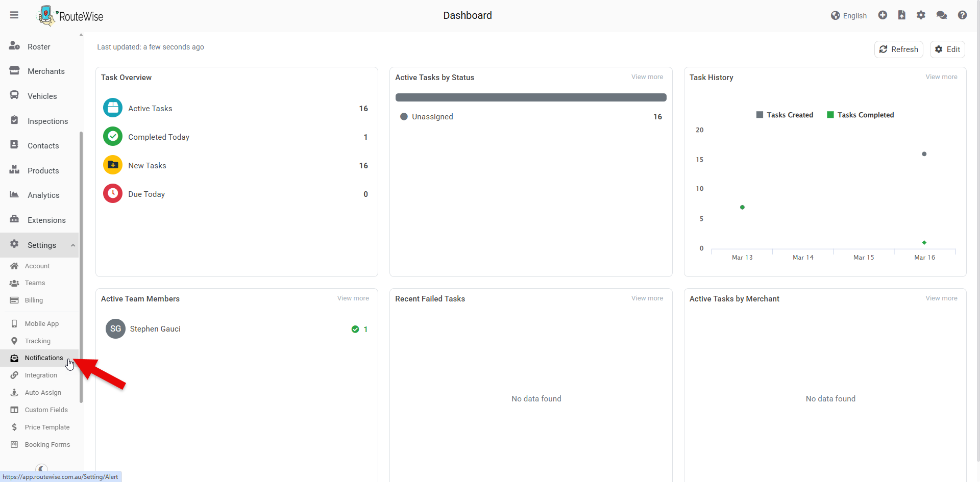Viewport: 980px width, 482px height.
Task: Collapse the Settings sidebar section
Action: pyautogui.click(x=73, y=245)
